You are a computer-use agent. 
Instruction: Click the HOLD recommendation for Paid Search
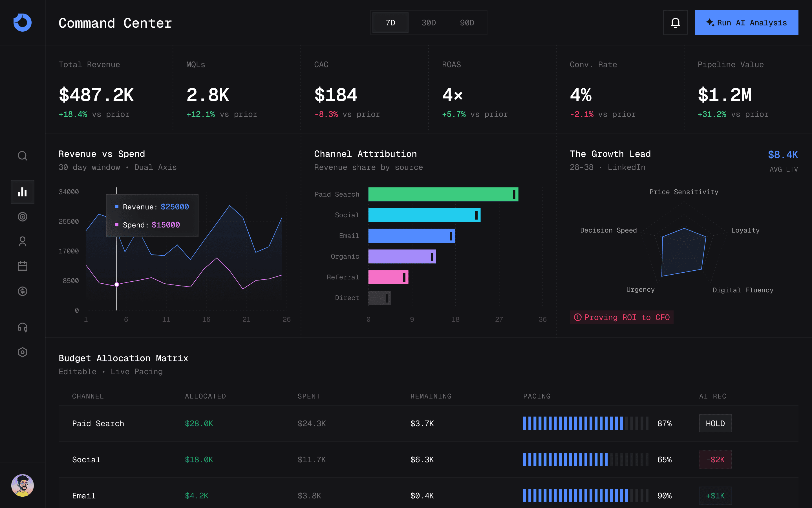(x=715, y=423)
